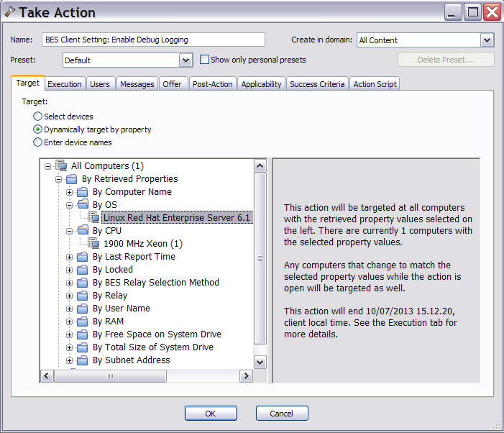Viewport: 504px width, 433px height.
Task: Collapse the By Retrieved Properties node
Action: click(x=58, y=179)
